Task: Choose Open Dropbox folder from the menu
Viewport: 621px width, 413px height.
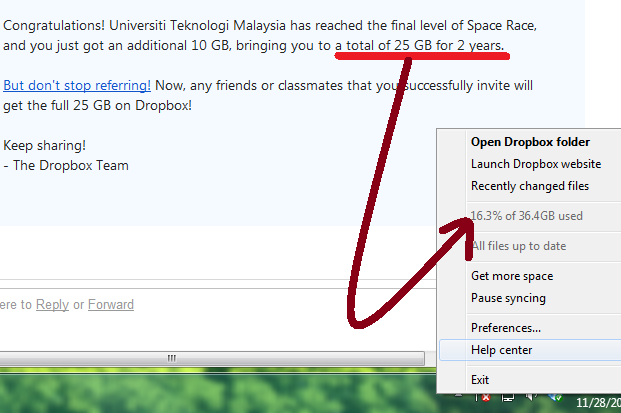Action: click(530, 142)
